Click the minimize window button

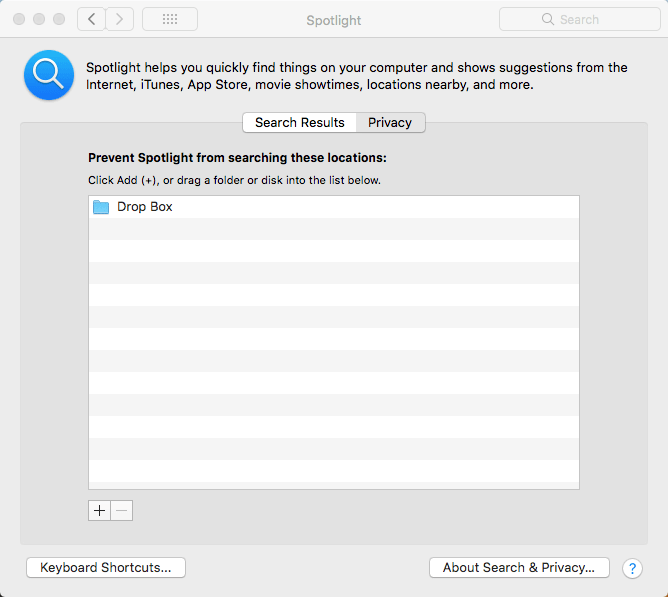39,19
